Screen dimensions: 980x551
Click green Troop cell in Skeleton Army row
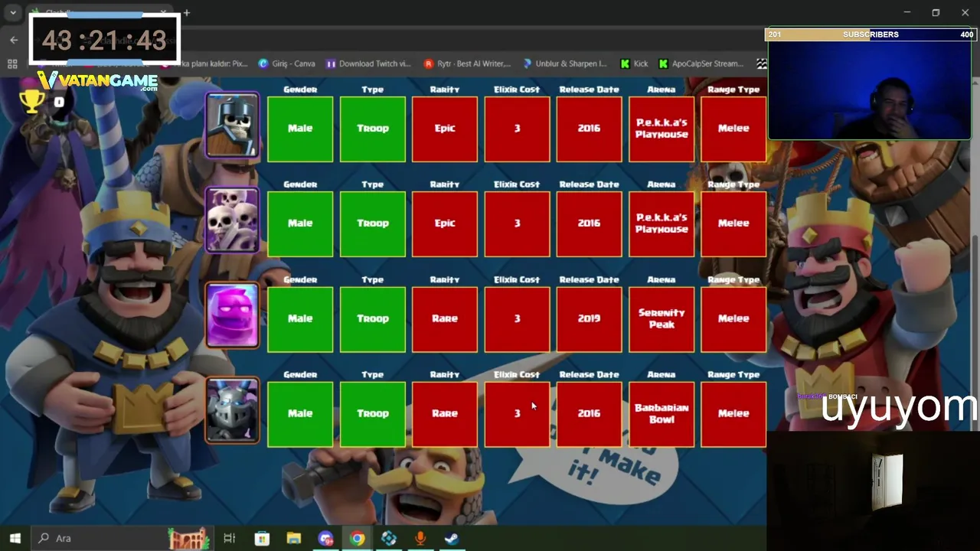pos(373,223)
